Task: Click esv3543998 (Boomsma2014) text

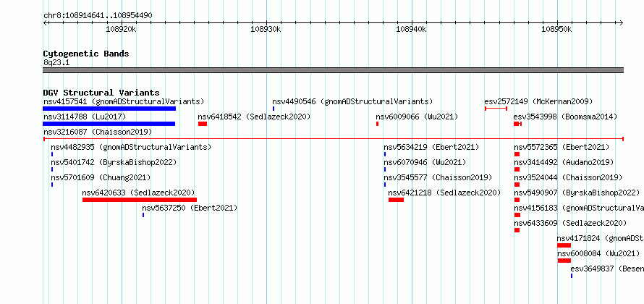Action: (565, 117)
